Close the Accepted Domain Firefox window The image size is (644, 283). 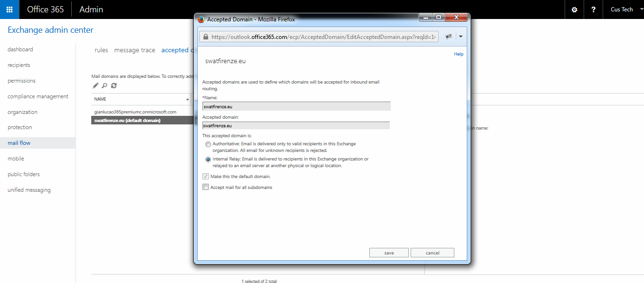pyautogui.click(x=456, y=17)
